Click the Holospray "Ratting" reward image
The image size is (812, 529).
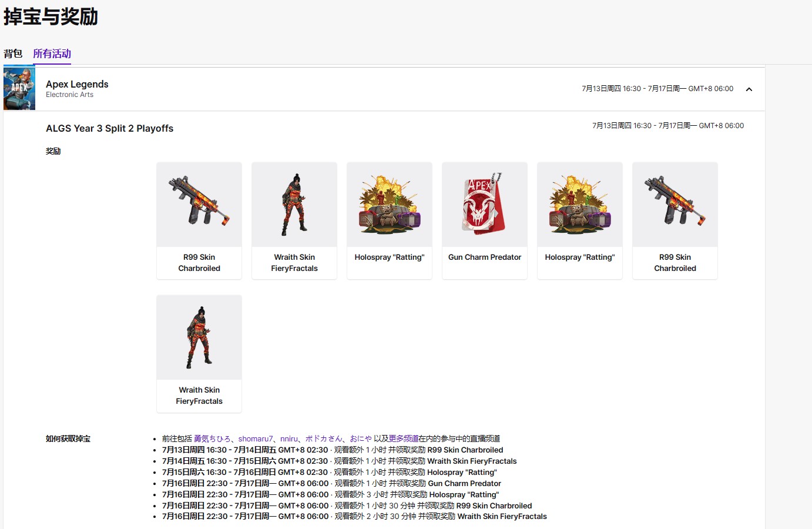389,204
